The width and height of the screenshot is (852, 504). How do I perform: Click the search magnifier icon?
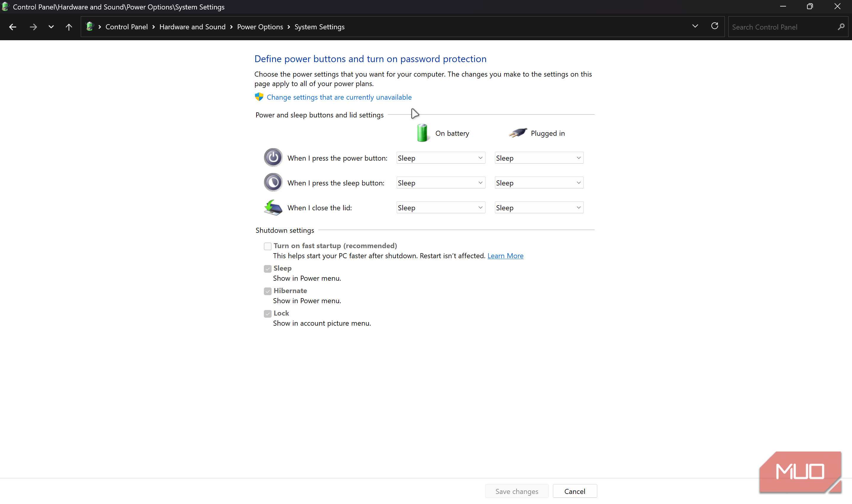click(841, 27)
